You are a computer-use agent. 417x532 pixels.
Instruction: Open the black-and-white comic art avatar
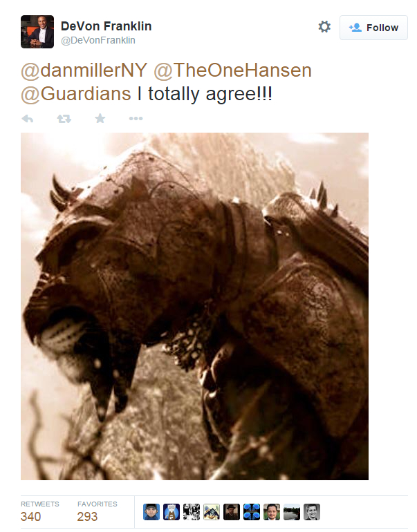click(x=192, y=512)
